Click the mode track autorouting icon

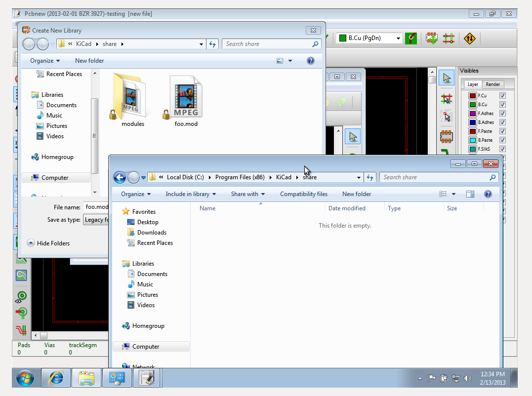449,38
